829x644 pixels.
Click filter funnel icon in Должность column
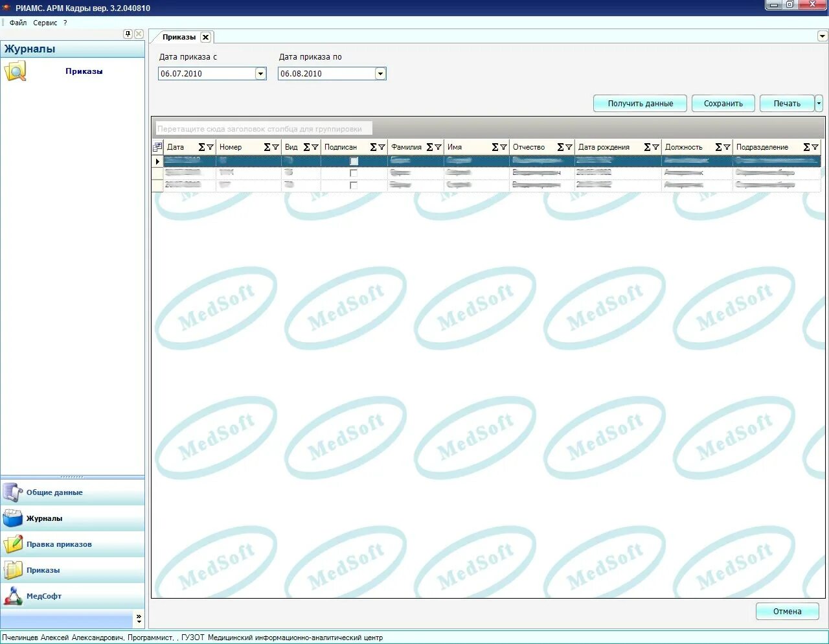coord(727,147)
